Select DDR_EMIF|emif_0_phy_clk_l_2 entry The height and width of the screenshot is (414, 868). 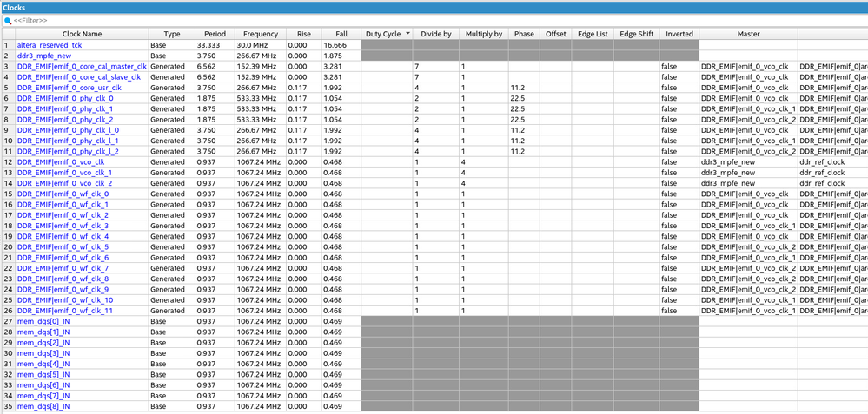point(68,151)
